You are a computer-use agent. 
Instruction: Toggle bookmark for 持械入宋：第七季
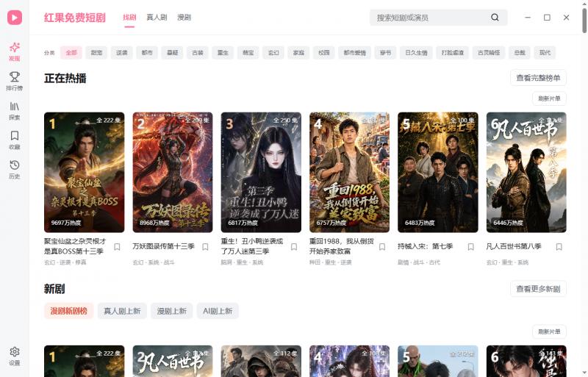[470, 246]
